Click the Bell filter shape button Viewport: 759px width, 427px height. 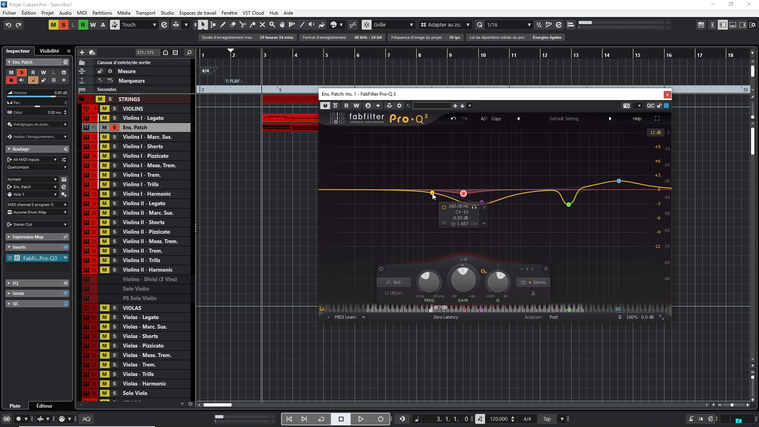click(393, 282)
